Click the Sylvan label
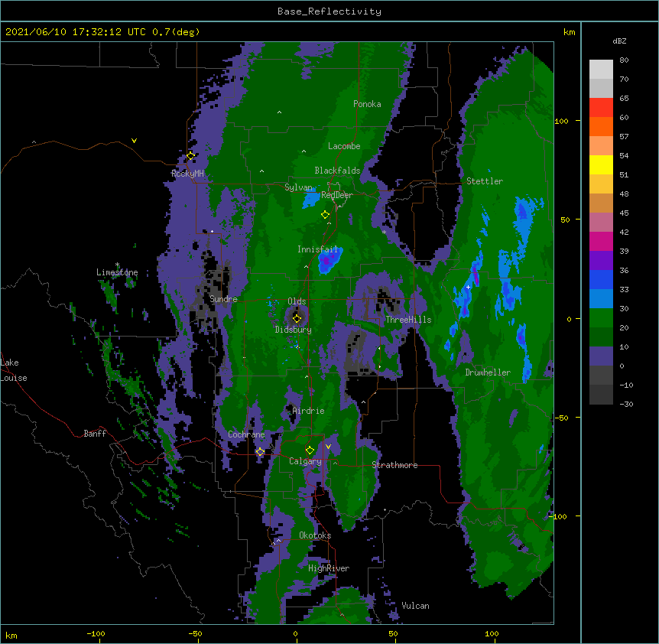 click(298, 187)
